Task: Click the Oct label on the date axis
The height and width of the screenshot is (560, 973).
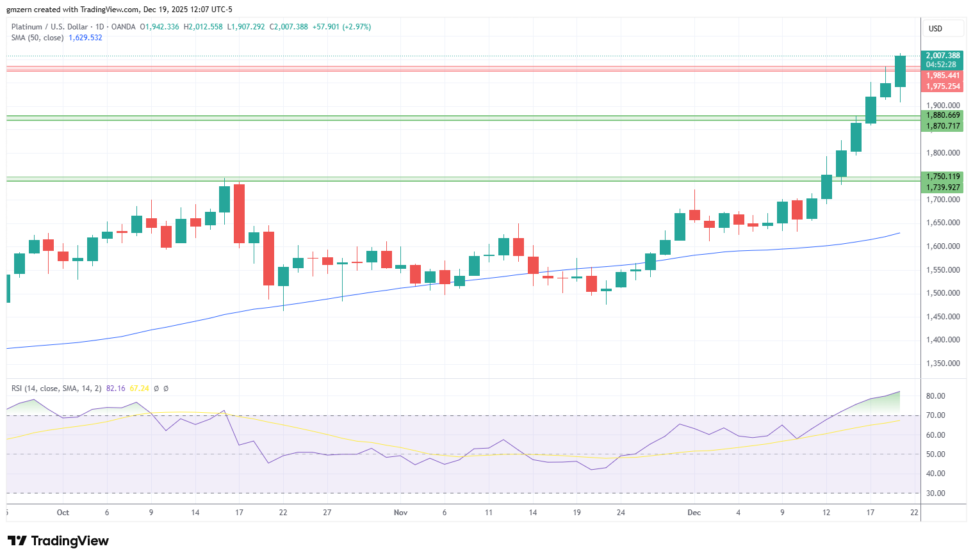Action: [63, 513]
